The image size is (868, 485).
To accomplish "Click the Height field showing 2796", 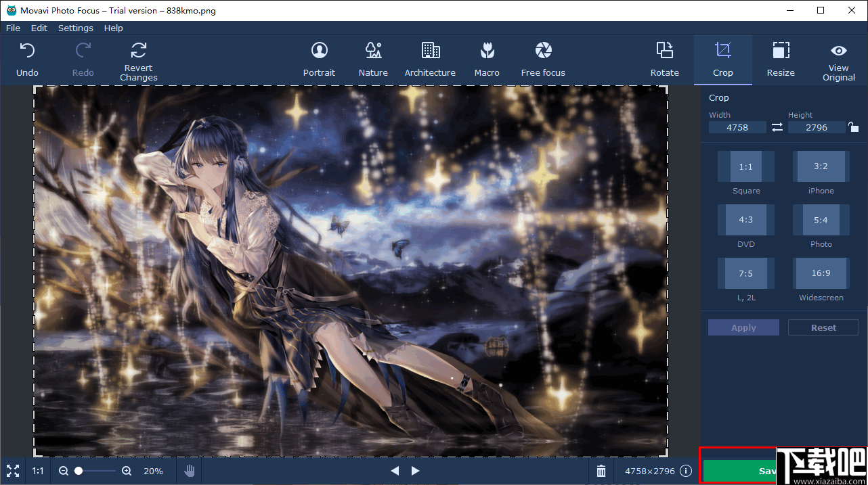I will tap(817, 127).
